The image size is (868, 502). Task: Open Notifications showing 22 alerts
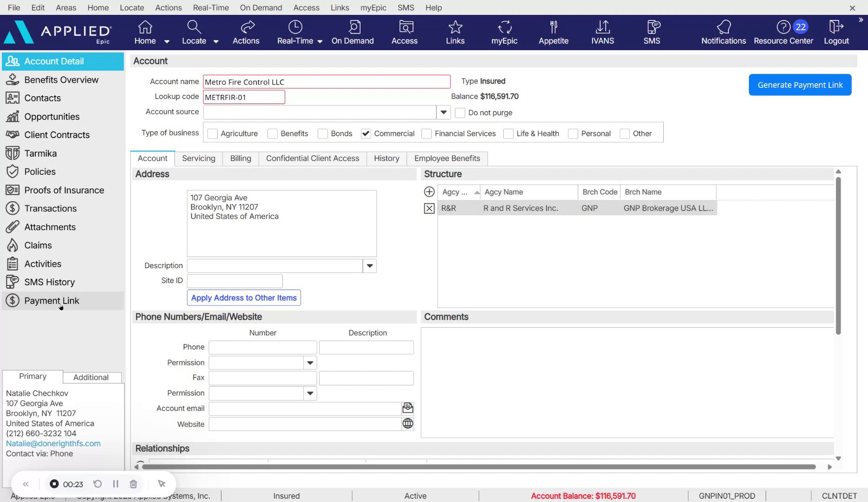(723, 32)
